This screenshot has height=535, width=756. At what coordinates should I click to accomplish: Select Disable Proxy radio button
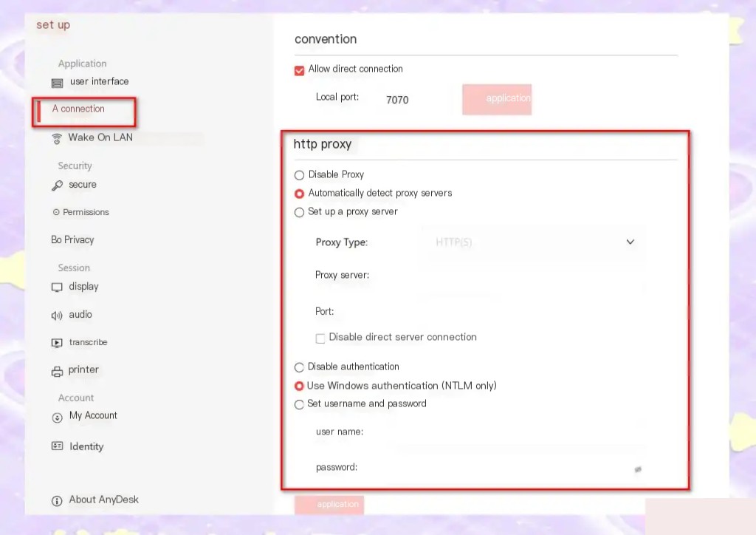(x=300, y=175)
